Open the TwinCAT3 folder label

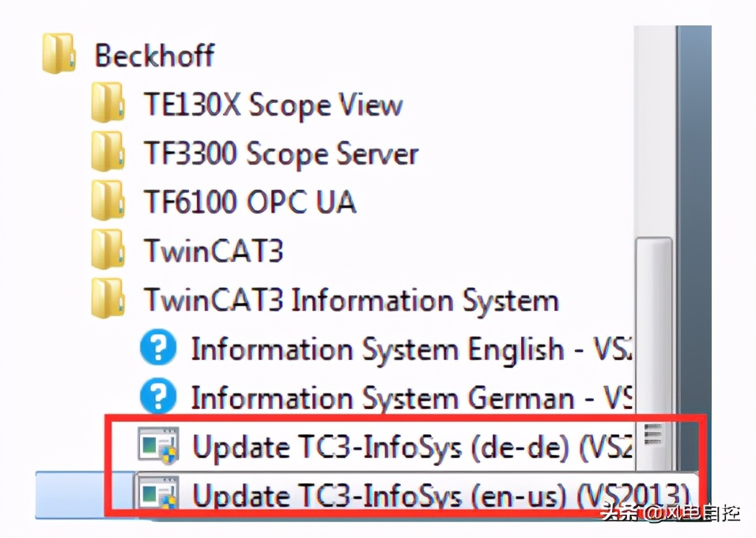[x=214, y=252]
